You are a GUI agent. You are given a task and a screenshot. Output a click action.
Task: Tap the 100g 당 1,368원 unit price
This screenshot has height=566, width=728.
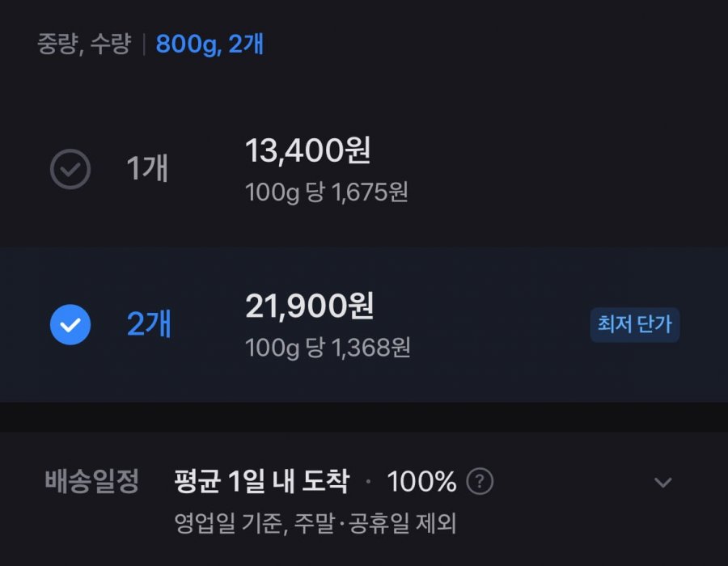pos(328,348)
